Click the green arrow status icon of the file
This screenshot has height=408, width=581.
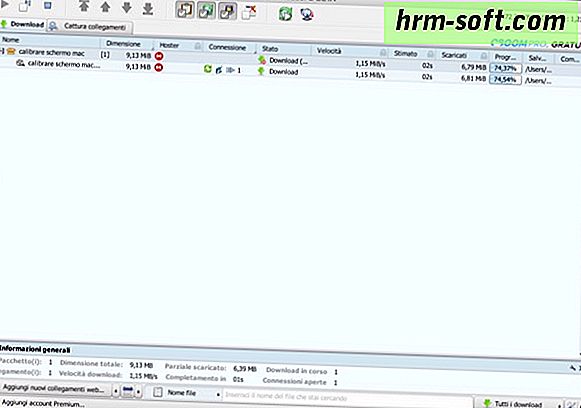[x=261, y=71]
